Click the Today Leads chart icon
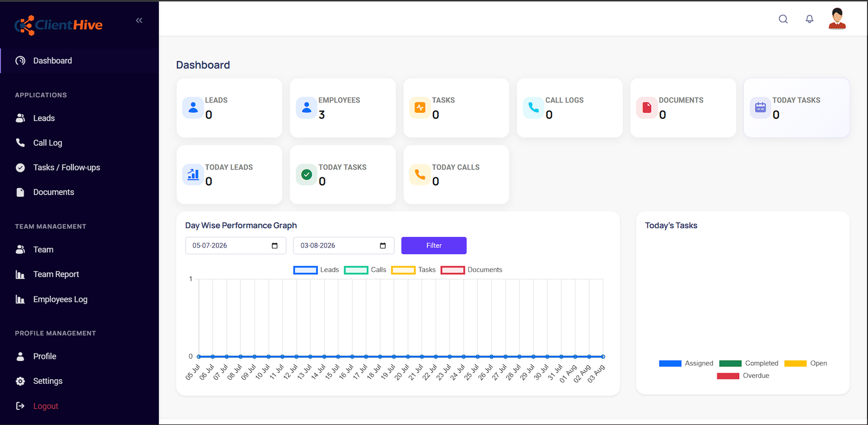The image size is (868, 425). [193, 175]
